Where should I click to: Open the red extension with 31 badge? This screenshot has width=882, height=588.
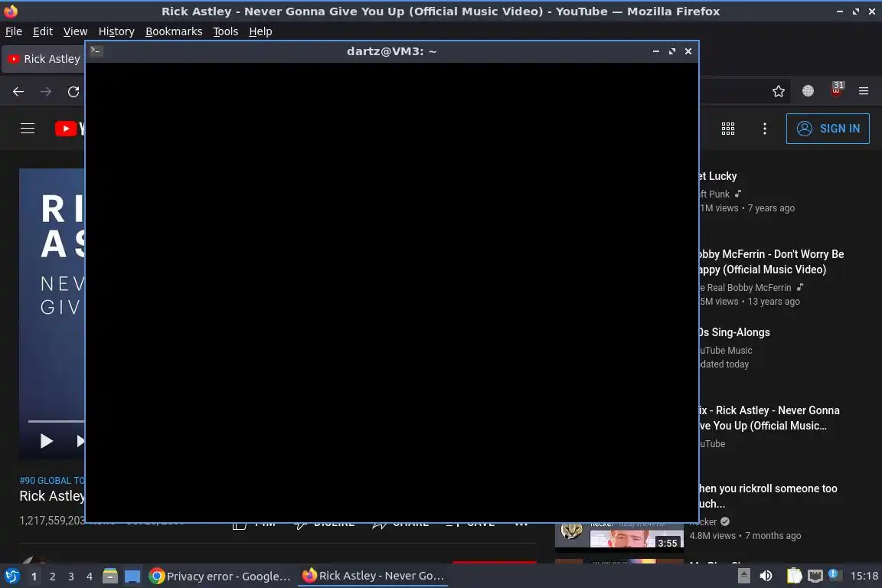tap(837, 90)
